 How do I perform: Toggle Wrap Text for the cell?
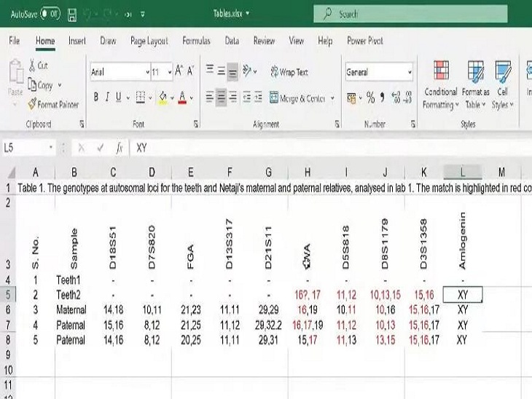[x=289, y=72]
